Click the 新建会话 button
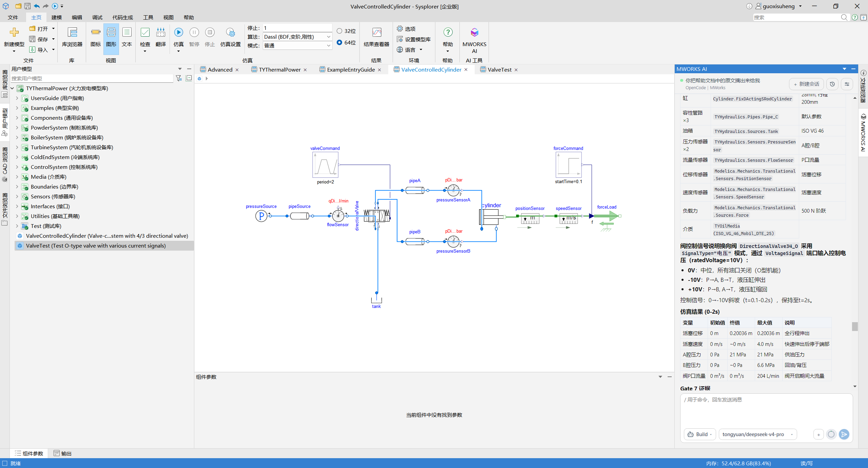The height and width of the screenshot is (468, 868). (x=806, y=84)
